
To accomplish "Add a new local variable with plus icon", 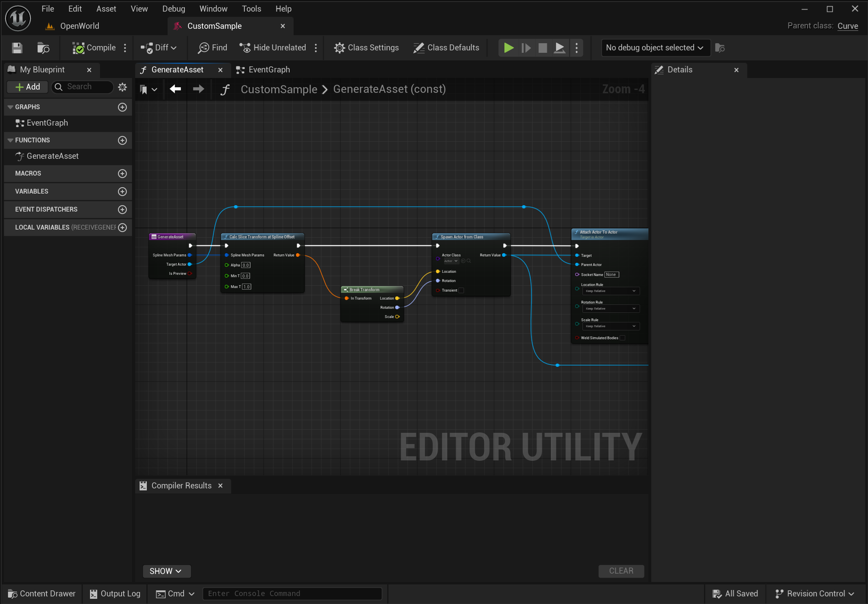I will pyautogui.click(x=122, y=228).
